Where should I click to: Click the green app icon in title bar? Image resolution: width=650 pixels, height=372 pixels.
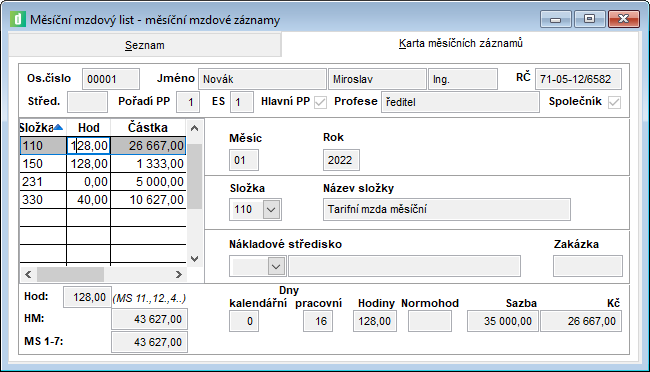(17, 19)
